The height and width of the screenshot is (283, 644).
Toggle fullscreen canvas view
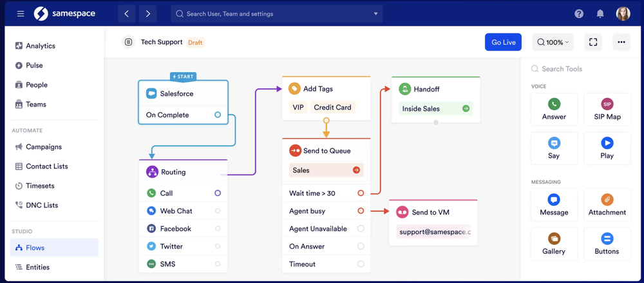[593, 42]
